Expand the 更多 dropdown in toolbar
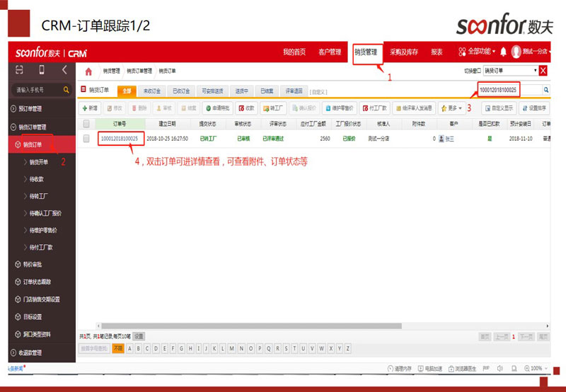Image resolution: width=566 pixels, height=392 pixels. click(x=452, y=108)
